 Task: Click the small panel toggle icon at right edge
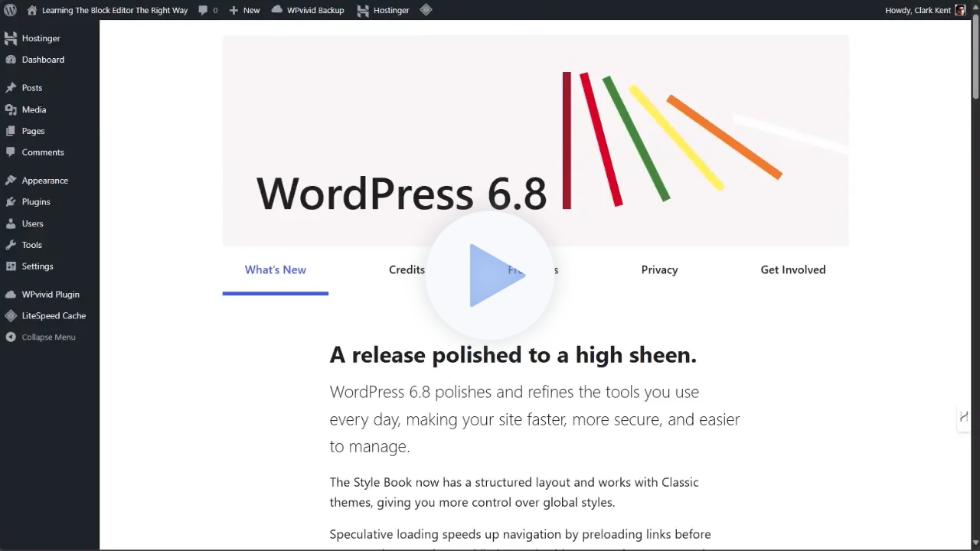coord(964,416)
